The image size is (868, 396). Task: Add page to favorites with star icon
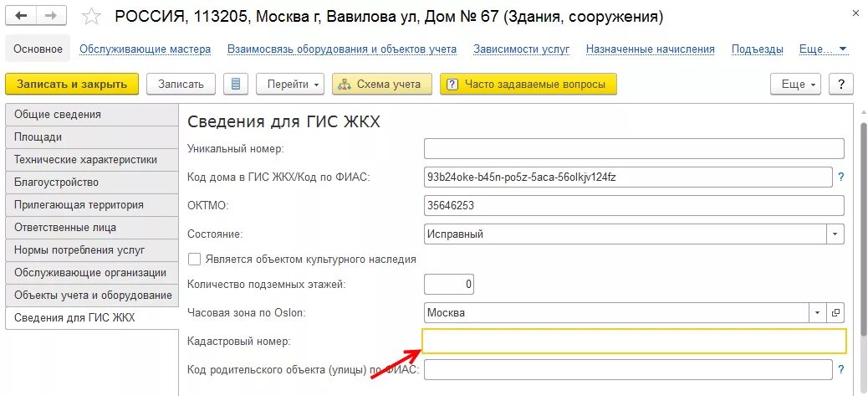tap(91, 17)
